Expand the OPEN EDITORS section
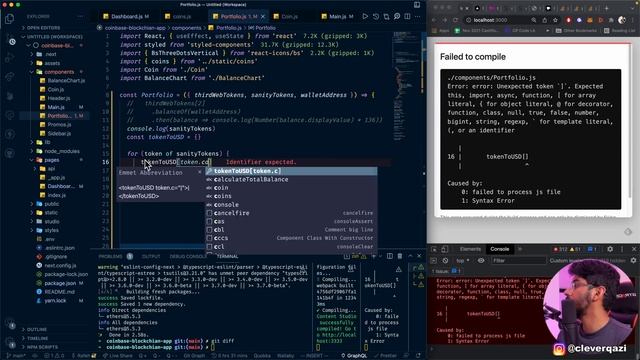 coord(43,28)
